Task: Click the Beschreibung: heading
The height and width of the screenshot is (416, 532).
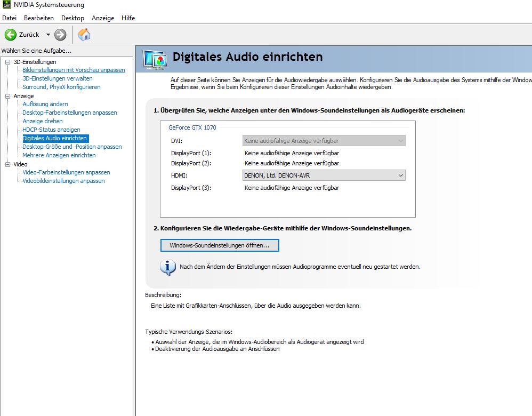Action: (163, 295)
